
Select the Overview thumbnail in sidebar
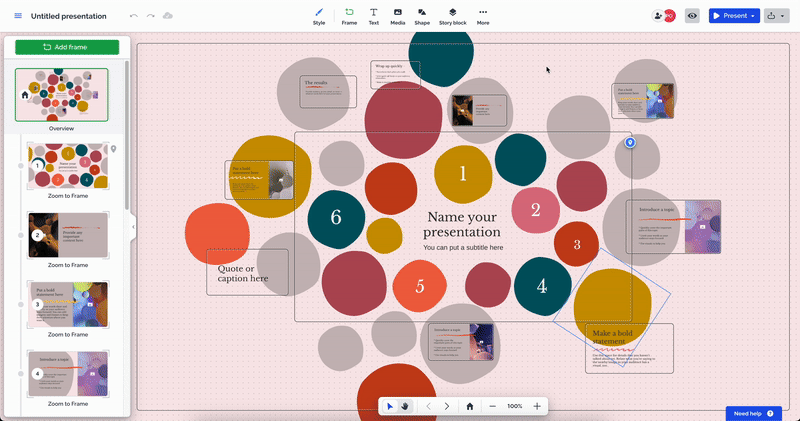[62, 95]
